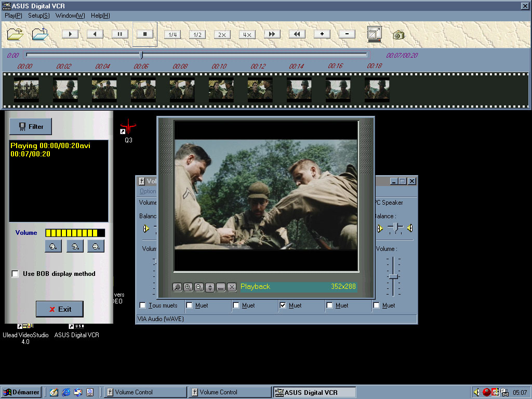The width and height of the screenshot is (532, 399).
Task: Start forward playback with the play button
Action: (70, 34)
